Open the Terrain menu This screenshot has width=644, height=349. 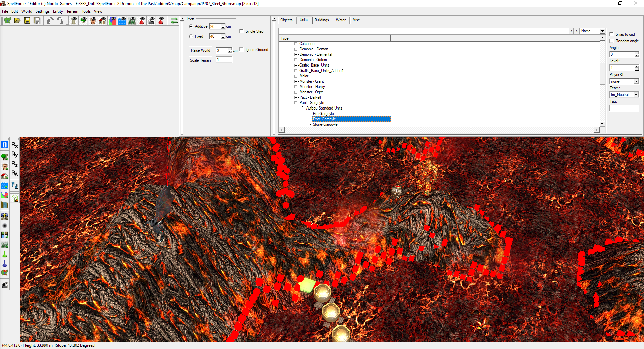72,11
